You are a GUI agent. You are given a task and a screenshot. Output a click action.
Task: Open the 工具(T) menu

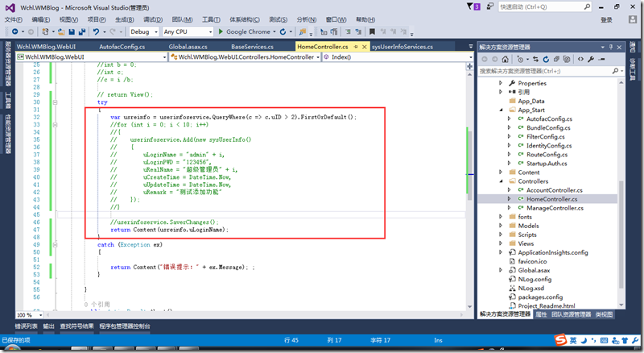[211, 19]
